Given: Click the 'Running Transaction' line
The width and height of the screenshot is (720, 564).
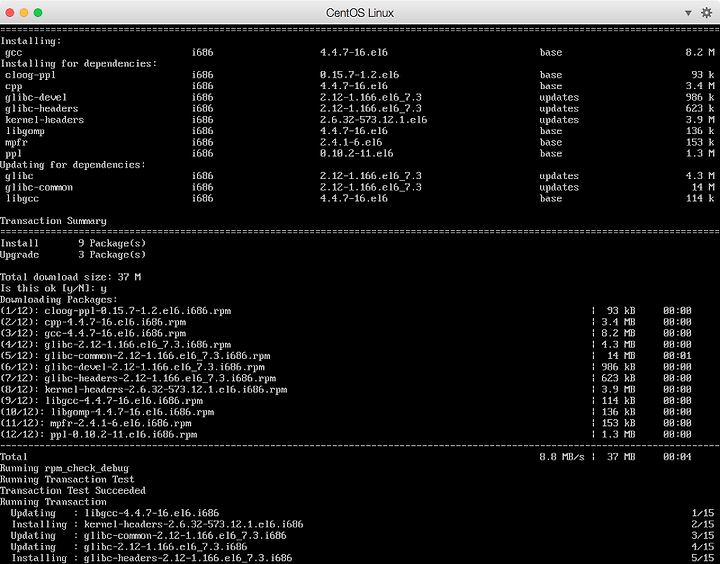Looking at the screenshot, I should 53,502.
